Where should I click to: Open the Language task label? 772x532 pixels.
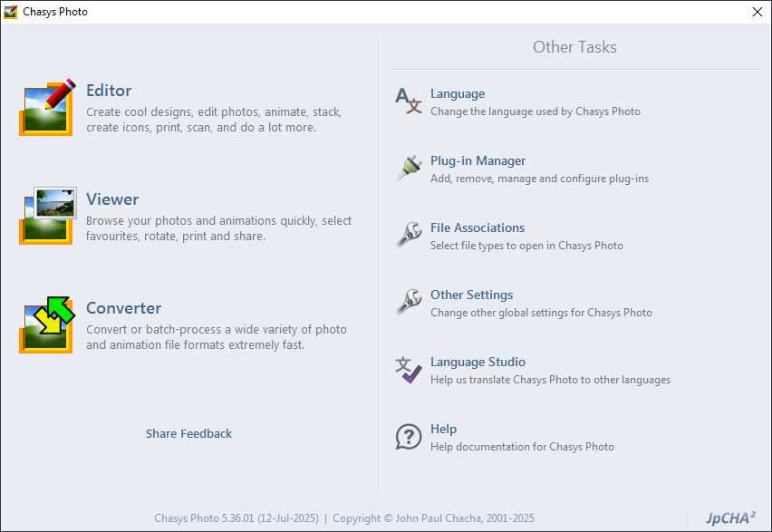[x=458, y=93]
